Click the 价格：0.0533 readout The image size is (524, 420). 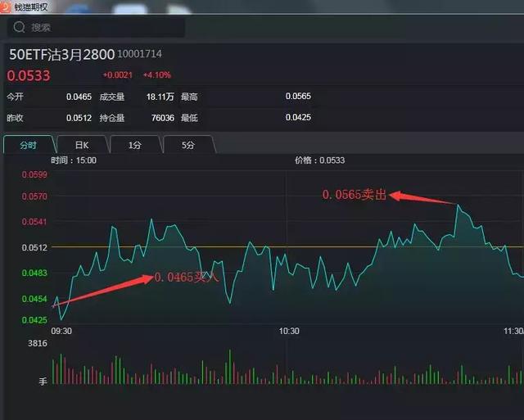(320, 160)
